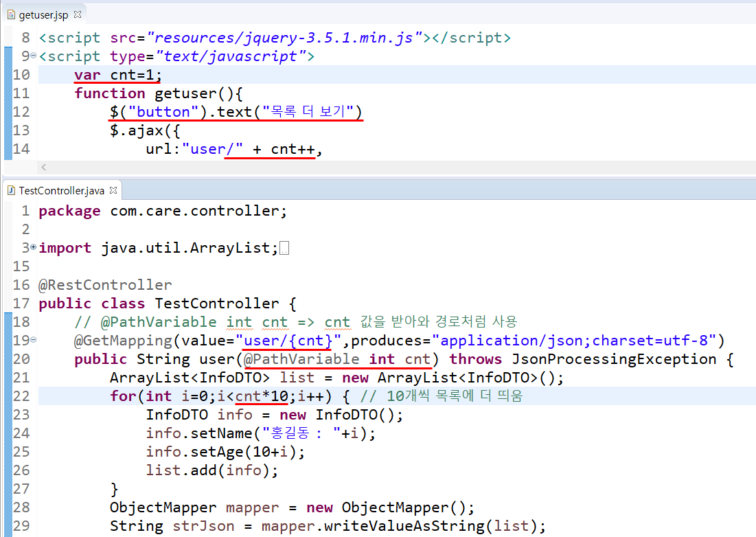Click the "user/{cnt}" mapping string on line 19
Image resolution: width=756 pixels, height=537 pixels.
tap(288, 341)
